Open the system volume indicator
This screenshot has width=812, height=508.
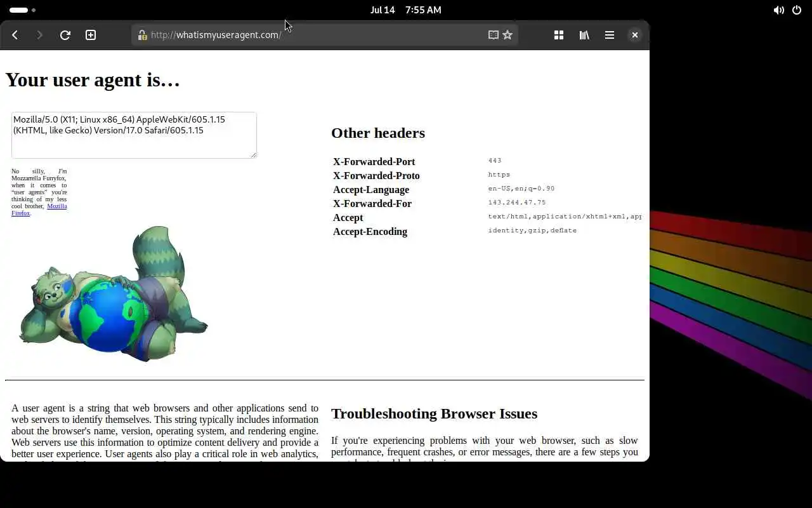coord(778,10)
